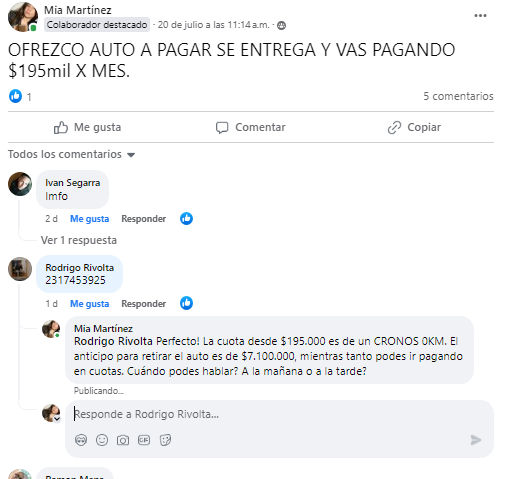Viewport: 505px width, 479px height.
Task: Open the sticker picker icon
Action: (x=165, y=440)
